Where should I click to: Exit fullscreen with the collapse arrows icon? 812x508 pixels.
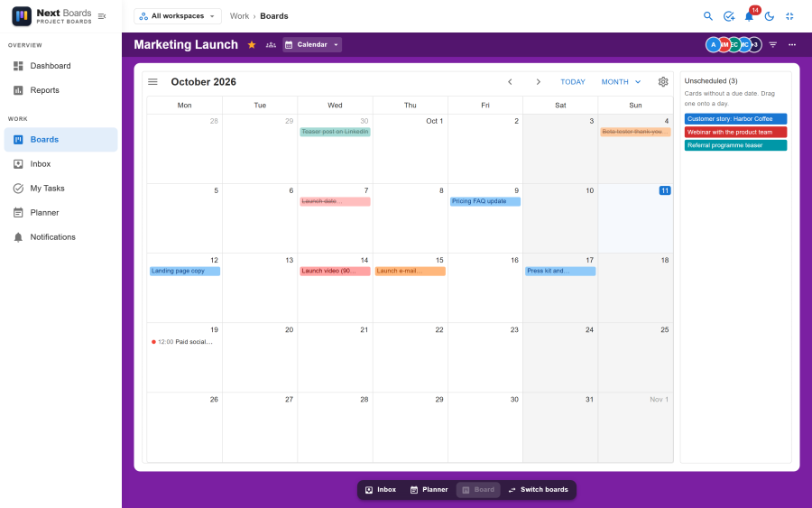click(x=789, y=16)
